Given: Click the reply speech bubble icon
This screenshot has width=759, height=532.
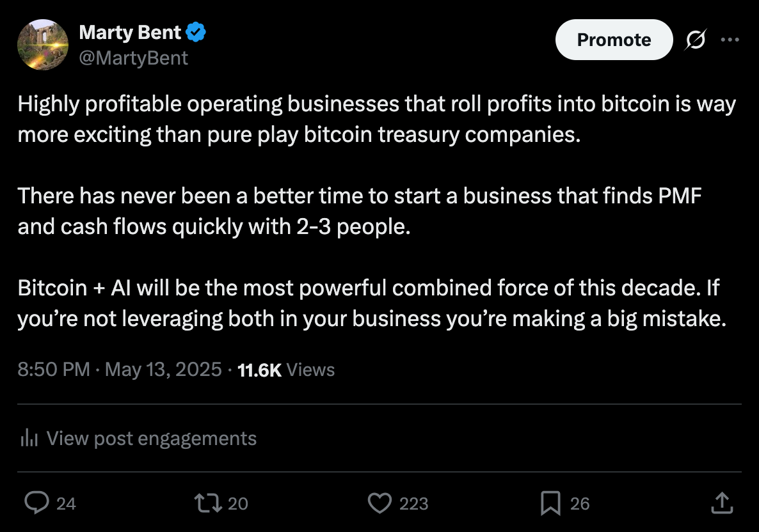Looking at the screenshot, I should pos(36,503).
